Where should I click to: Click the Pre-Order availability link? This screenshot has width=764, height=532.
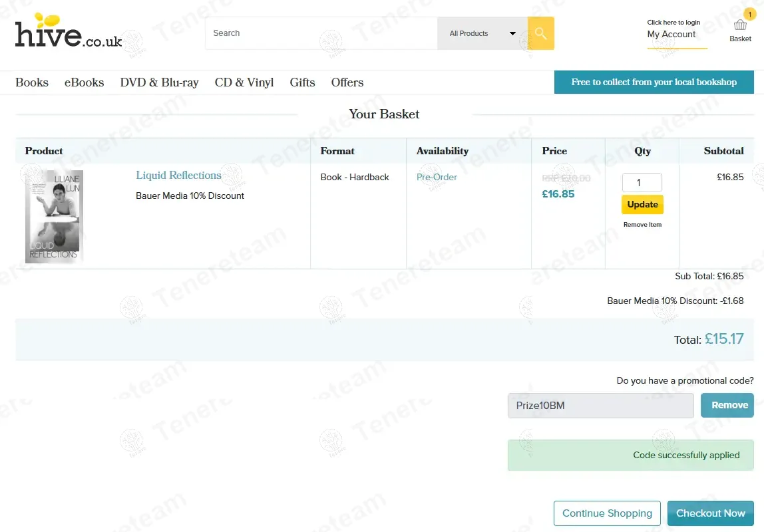click(437, 177)
